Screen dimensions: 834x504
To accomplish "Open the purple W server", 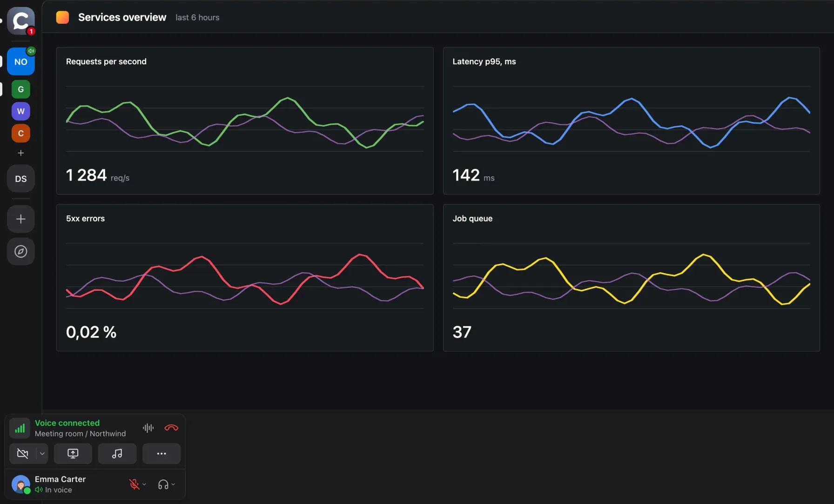I will [21, 111].
